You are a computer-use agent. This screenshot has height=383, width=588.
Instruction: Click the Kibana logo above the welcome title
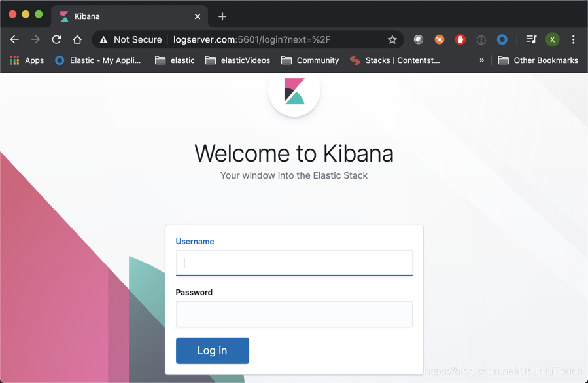[294, 91]
